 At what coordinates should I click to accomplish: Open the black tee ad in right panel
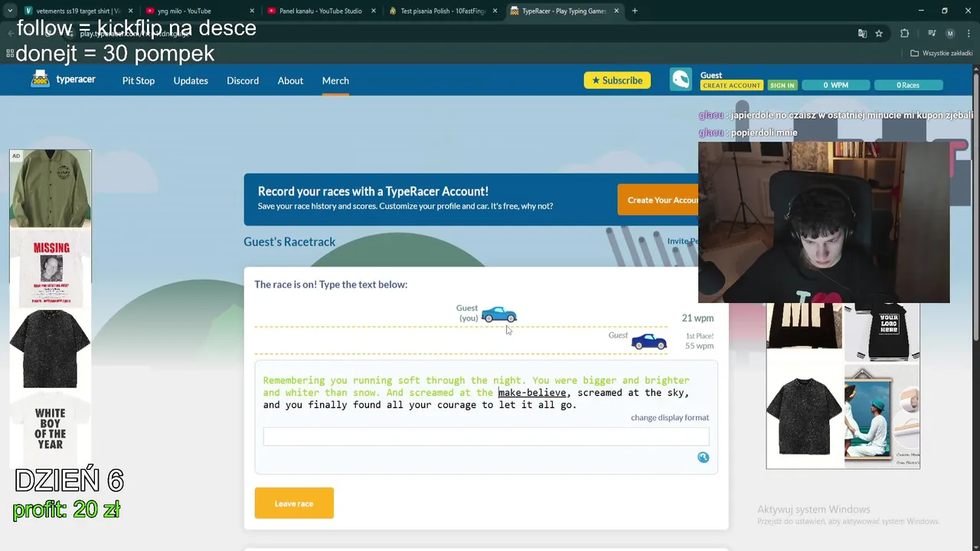(x=804, y=416)
